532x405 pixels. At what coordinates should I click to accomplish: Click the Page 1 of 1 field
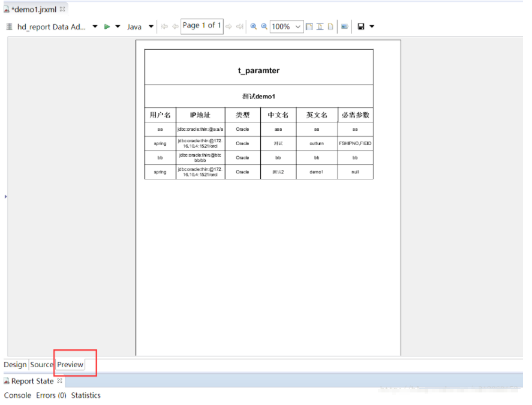coord(202,26)
